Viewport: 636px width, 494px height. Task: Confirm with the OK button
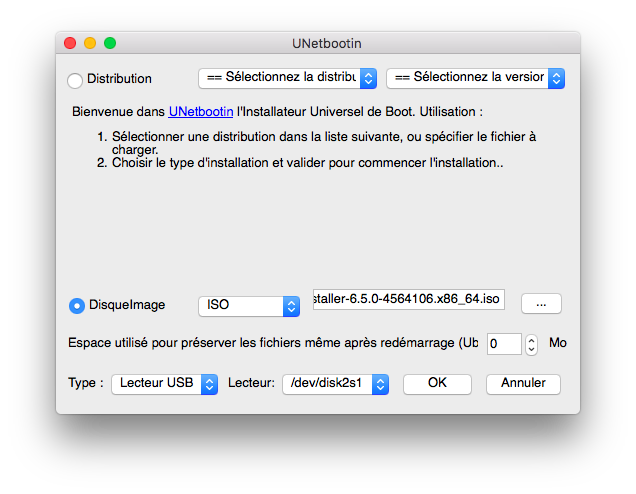click(x=437, y=384)
